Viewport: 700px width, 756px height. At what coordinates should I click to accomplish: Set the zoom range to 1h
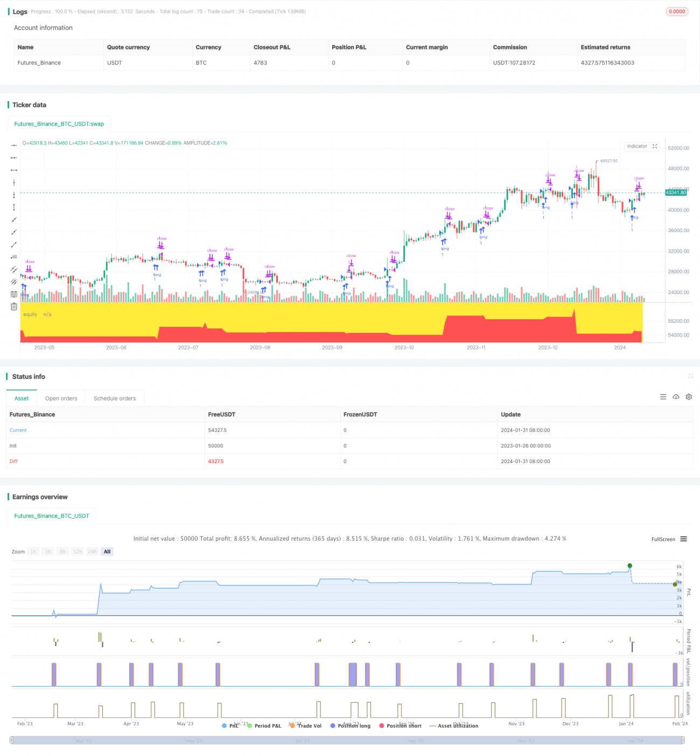pos(33,551)
